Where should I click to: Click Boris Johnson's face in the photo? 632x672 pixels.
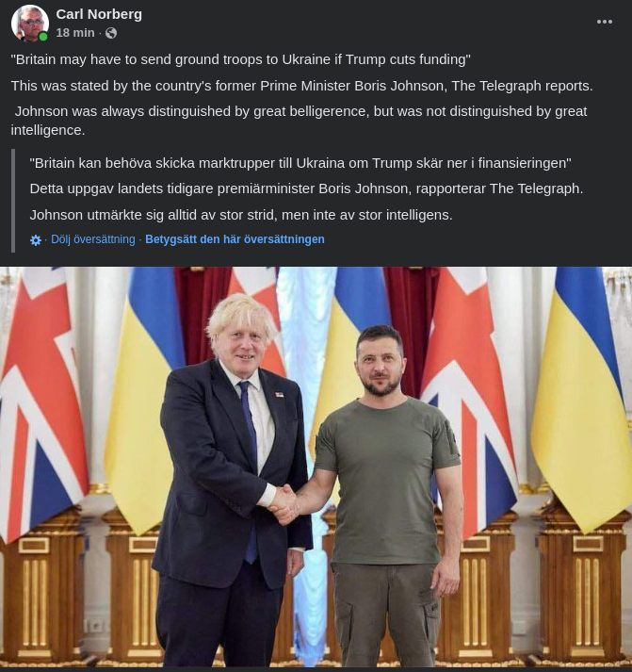241,341
